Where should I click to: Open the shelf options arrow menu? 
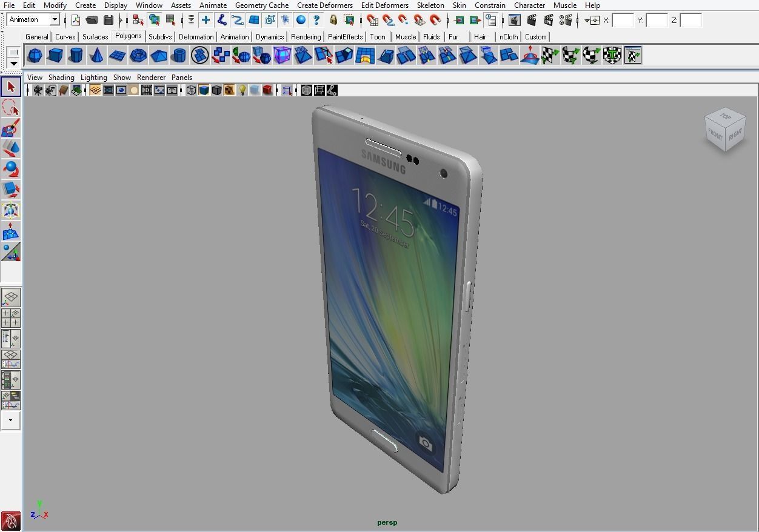point(13,63)
